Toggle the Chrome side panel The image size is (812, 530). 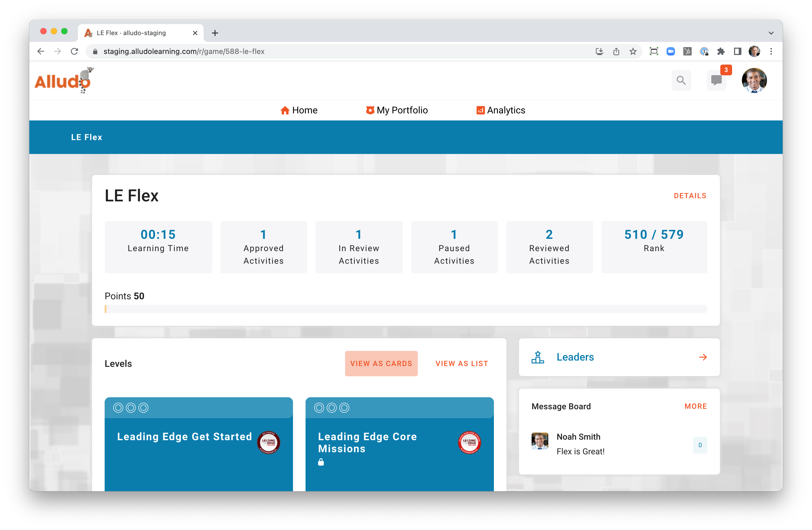coord(737,52)
